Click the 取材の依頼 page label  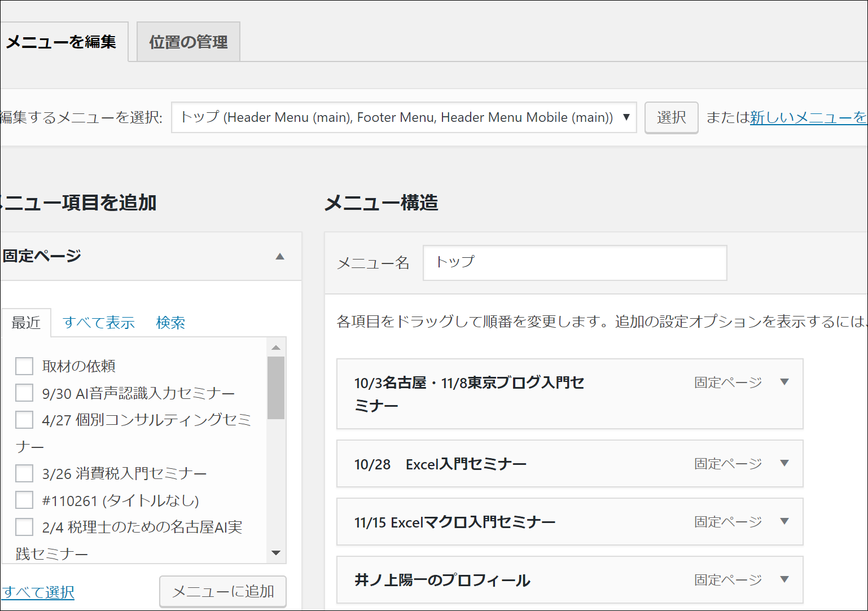[x=79, y=366]
